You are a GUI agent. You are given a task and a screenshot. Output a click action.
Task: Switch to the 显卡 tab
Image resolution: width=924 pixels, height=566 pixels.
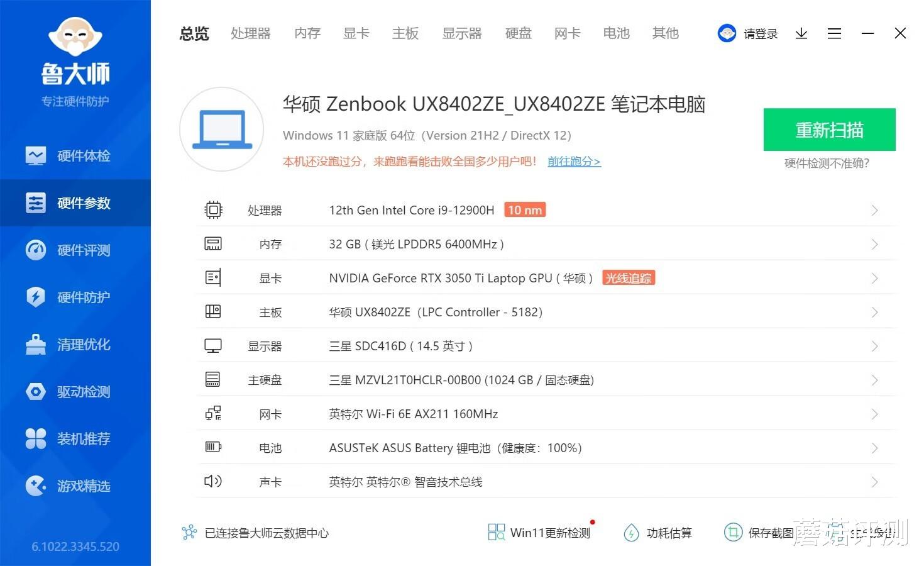pyautogui.click(x=356, y=33)
